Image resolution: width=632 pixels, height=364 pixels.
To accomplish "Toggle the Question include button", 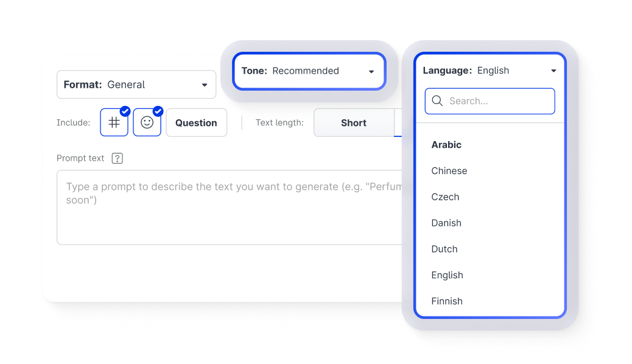I will (x=196, y=122).
